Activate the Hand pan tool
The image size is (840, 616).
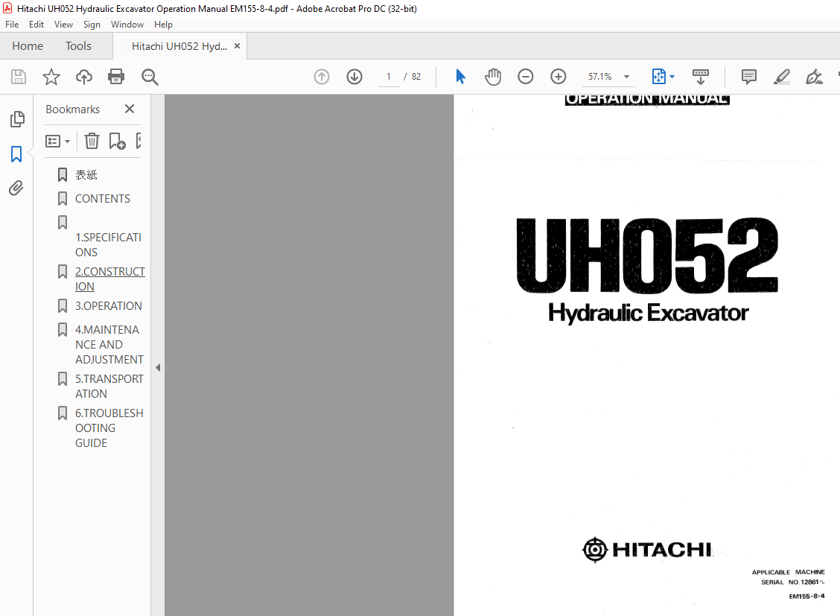(x=493, y=77)
